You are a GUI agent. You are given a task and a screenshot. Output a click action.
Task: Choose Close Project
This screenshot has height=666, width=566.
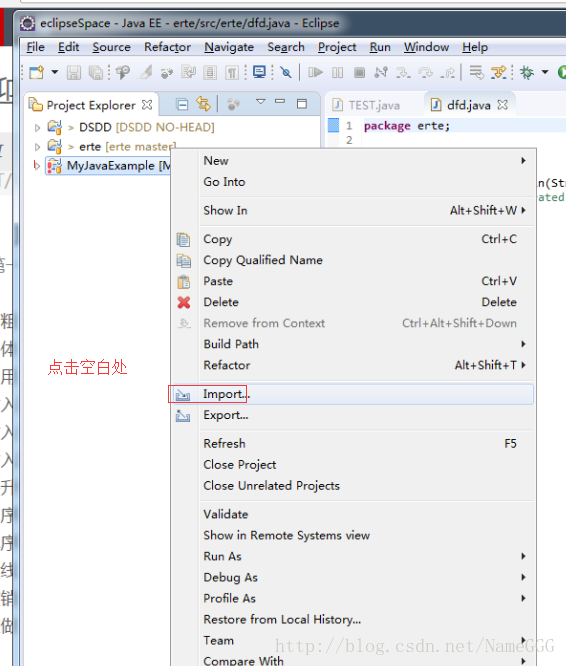point(352,465)
